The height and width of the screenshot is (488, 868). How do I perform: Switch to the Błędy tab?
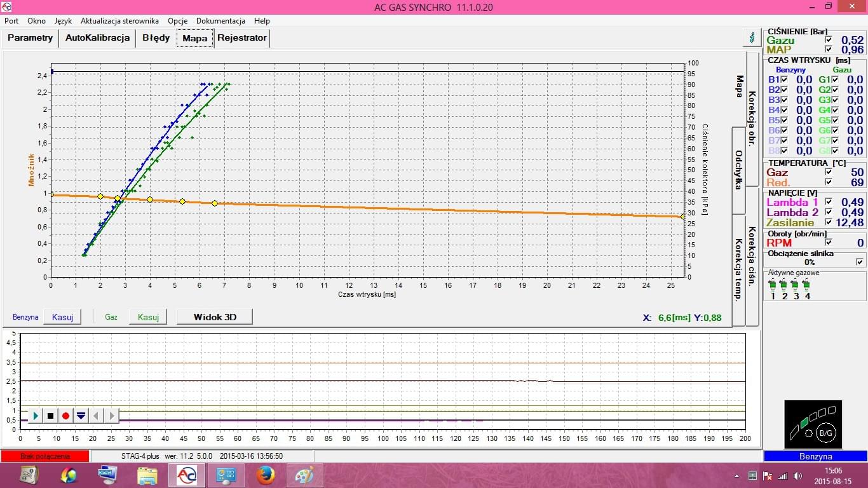pos(156,37)
